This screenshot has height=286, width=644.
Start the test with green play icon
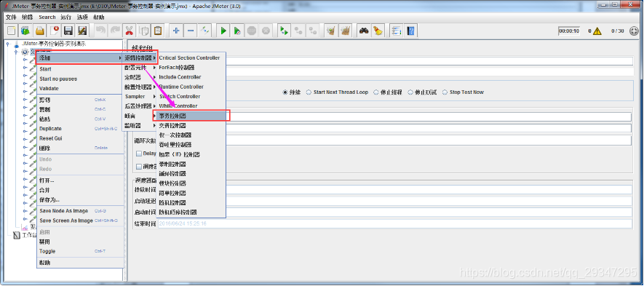point(223,31)
